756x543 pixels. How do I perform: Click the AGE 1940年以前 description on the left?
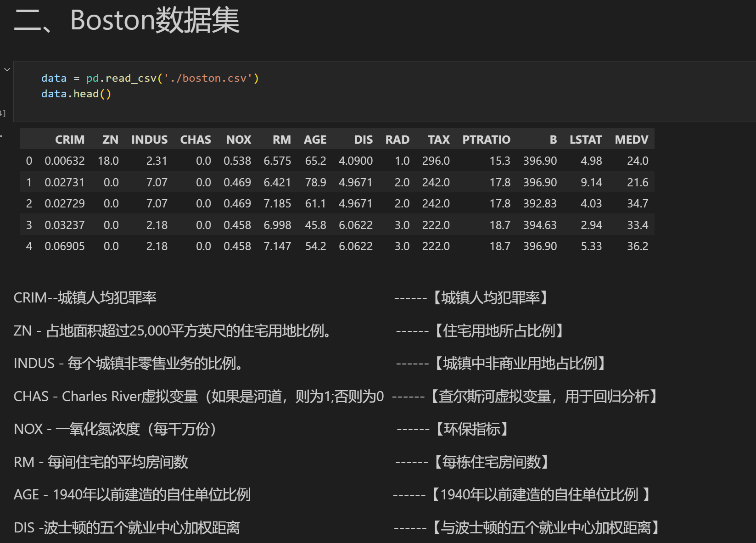(132, 495)
